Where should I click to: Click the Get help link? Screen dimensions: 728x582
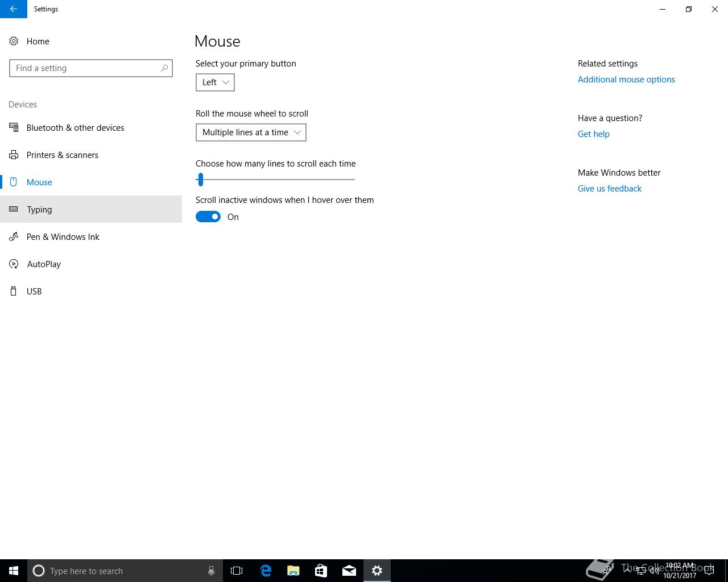pyautogui.click(x=594, y=134)
